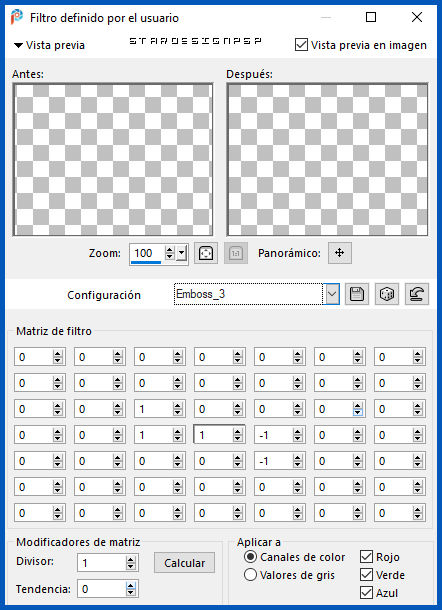Click the PaintShop Pro logo in title bar

17,17
